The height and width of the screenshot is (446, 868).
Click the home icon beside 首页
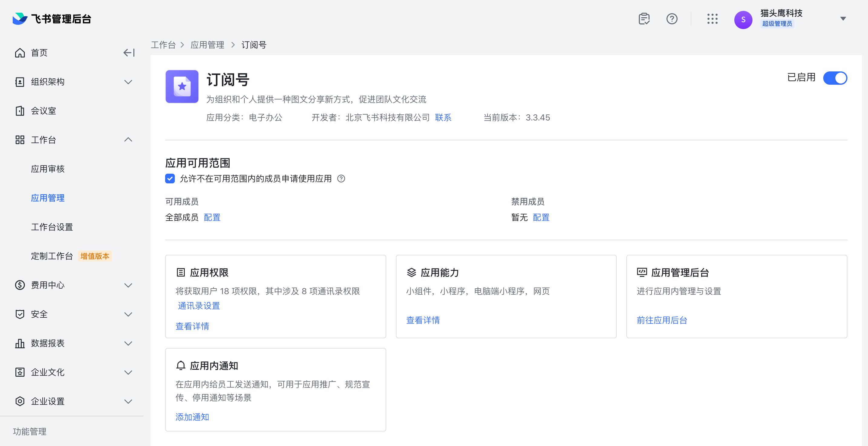click(x=20, y=53)
